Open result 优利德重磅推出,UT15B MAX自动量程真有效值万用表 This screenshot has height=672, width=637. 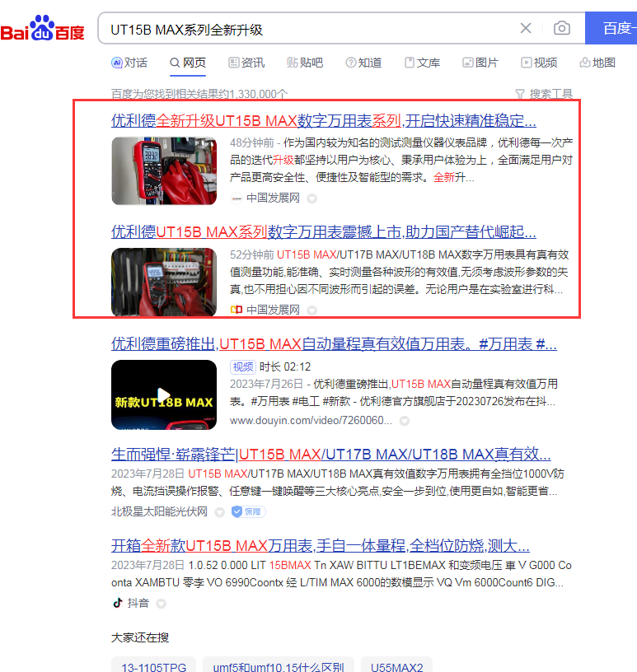[x=334, y=343]
